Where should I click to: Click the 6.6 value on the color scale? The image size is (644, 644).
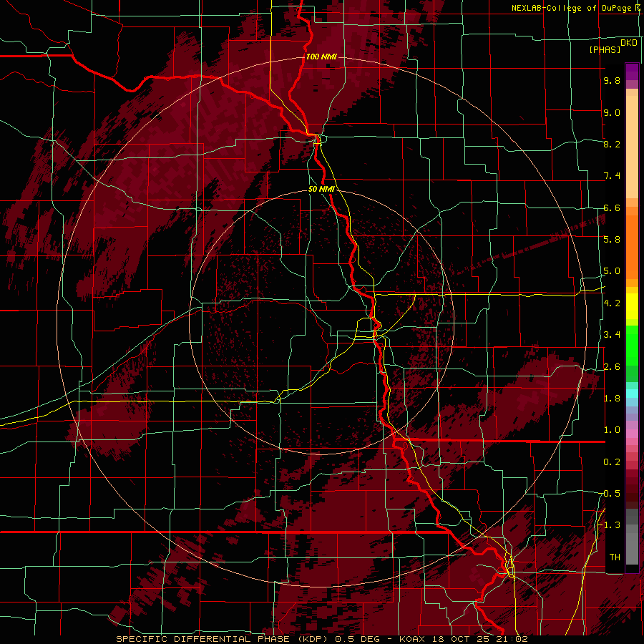(612, 208)
